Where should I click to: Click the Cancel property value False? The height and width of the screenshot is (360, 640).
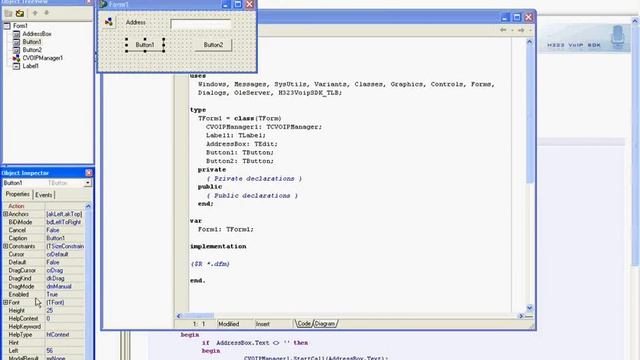pyautogui.click(x=65, y=230)
